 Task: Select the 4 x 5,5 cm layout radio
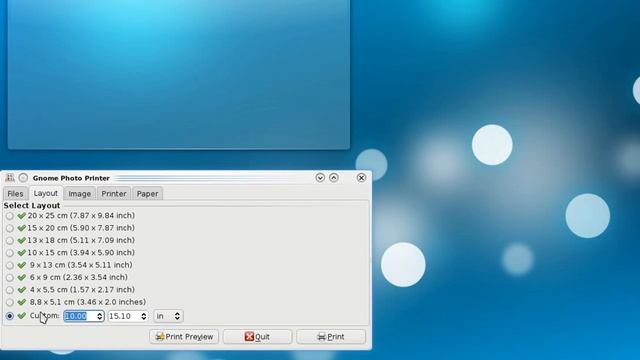click(x=10, y=290)
